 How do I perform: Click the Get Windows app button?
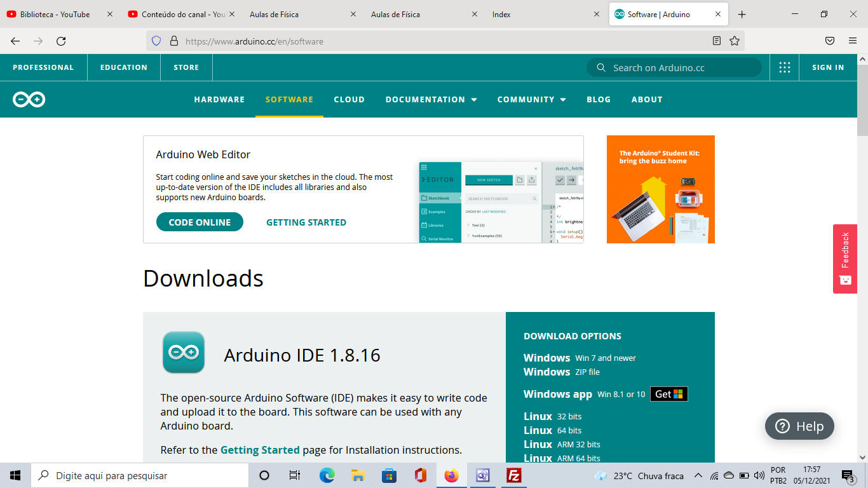pos(668,394)
